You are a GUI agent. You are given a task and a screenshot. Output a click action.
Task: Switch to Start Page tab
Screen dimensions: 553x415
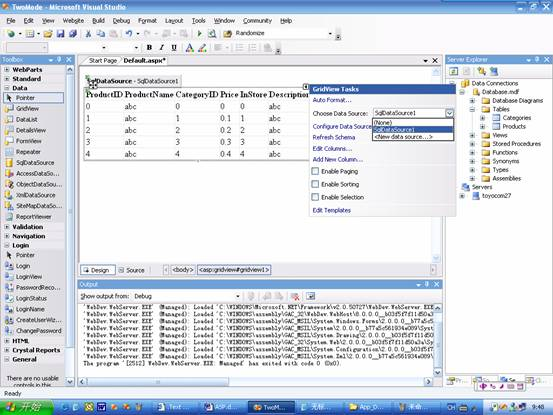[x=103, y=61]
